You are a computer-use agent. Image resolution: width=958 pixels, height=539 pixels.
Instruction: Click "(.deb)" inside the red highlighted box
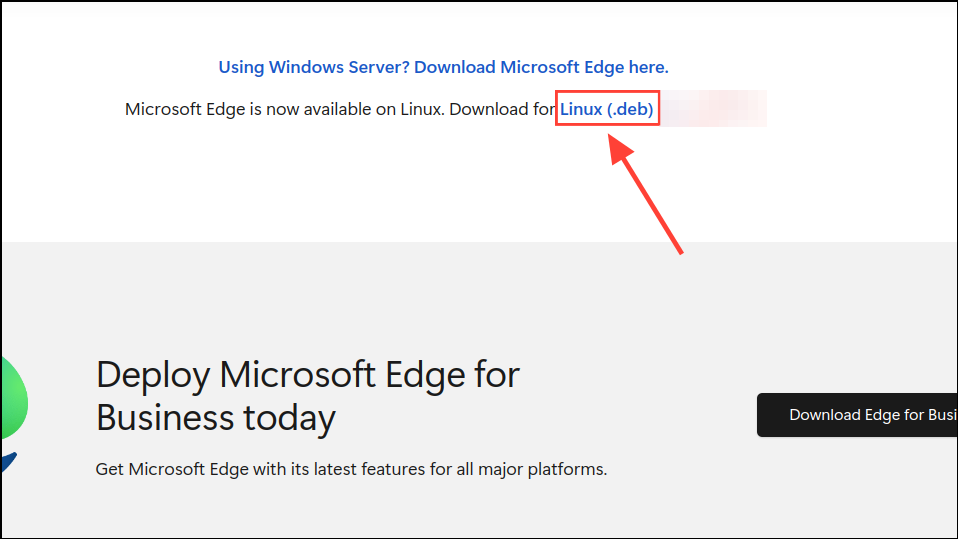630,109
